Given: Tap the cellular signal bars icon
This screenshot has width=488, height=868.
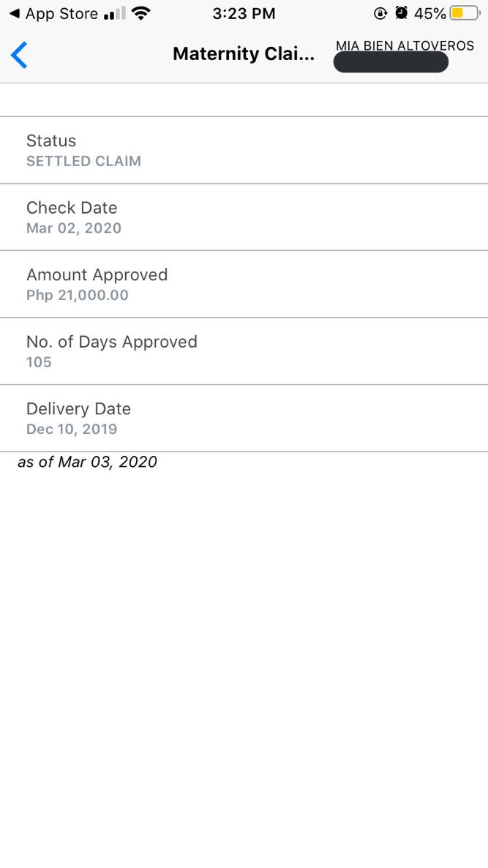Looking at the screenshot, I should click(114, 14).
